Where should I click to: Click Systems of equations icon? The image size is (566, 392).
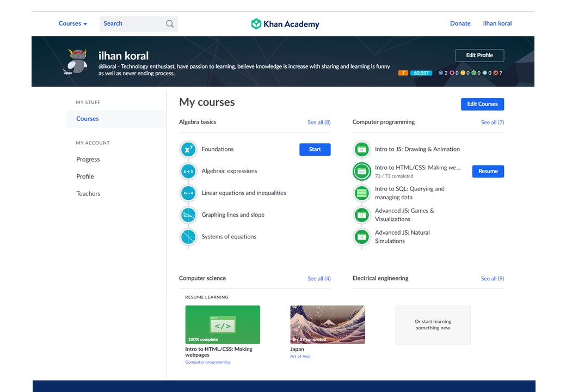[188, 237]
